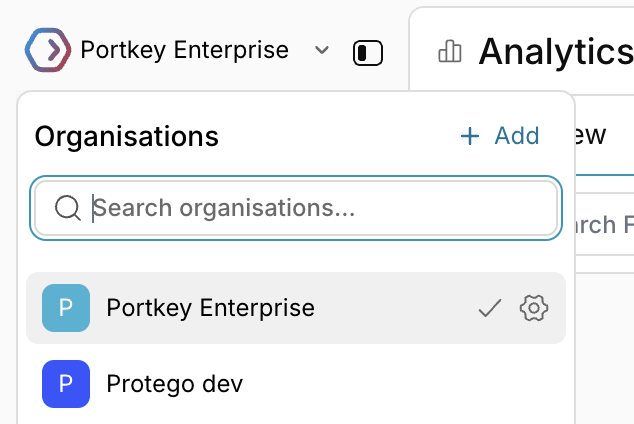Click the Analytics page title
Image resolution: width=634 pixels, height=424 pixels.
pyautogui.click(x=556, y=52)
